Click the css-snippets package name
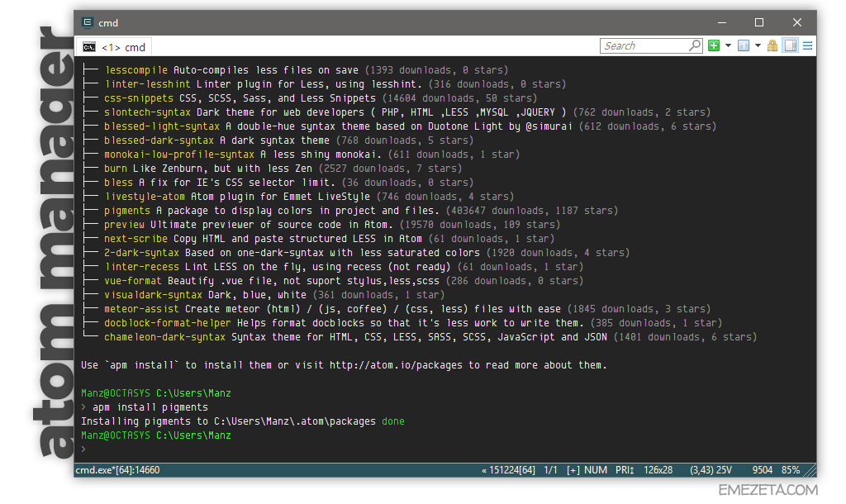 139,98
